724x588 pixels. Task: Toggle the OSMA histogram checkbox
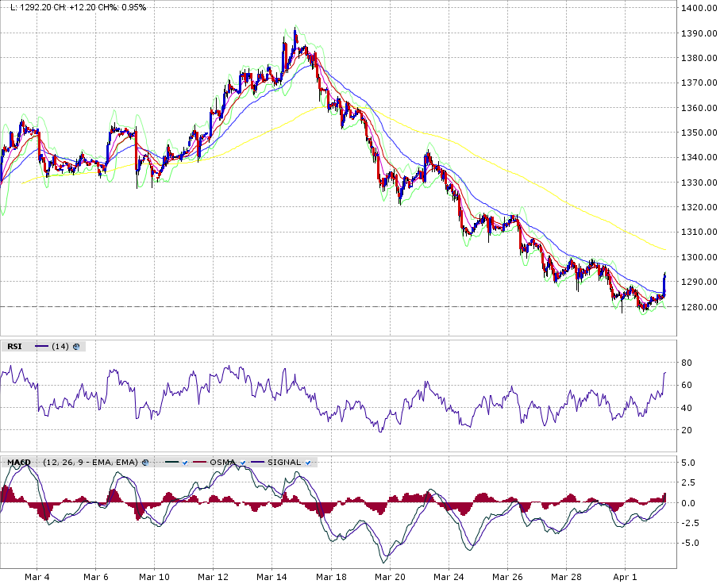tap(243, 463)
